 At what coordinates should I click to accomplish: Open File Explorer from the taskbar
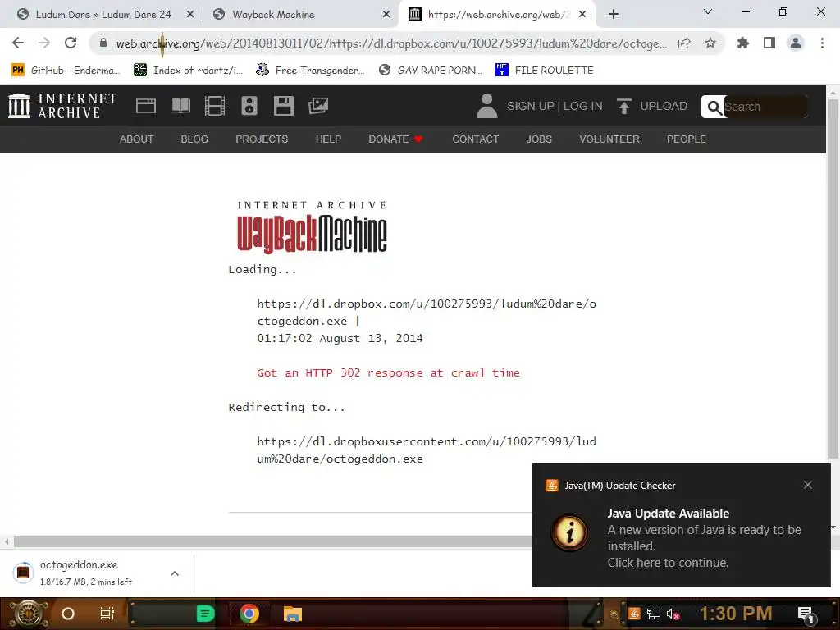click(x=293, y=614)
